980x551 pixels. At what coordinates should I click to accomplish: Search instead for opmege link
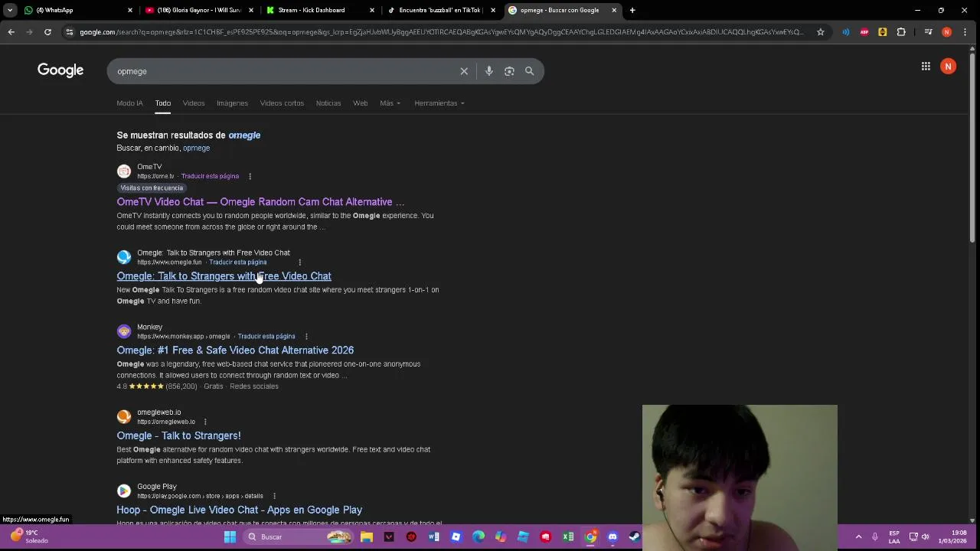(196, 148)
